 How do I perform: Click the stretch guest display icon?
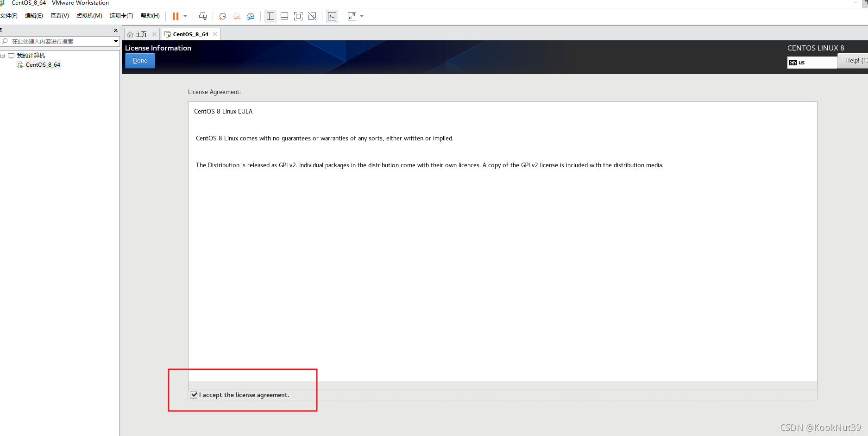pos(352,16)
